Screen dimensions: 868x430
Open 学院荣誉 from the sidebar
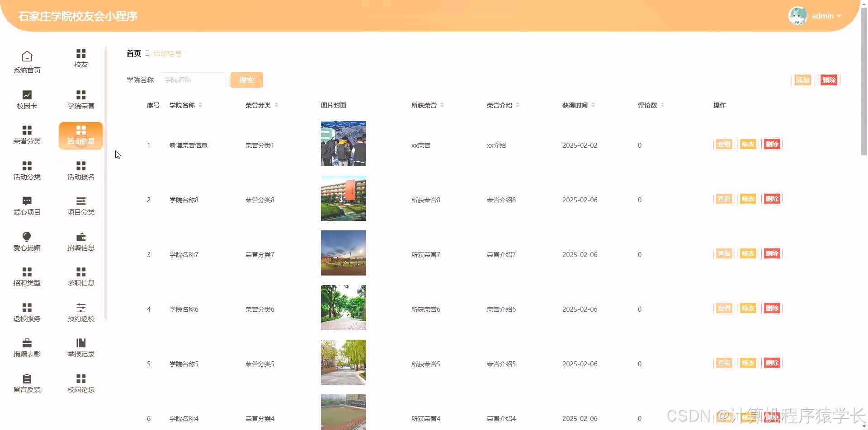[x=80, y=98]
